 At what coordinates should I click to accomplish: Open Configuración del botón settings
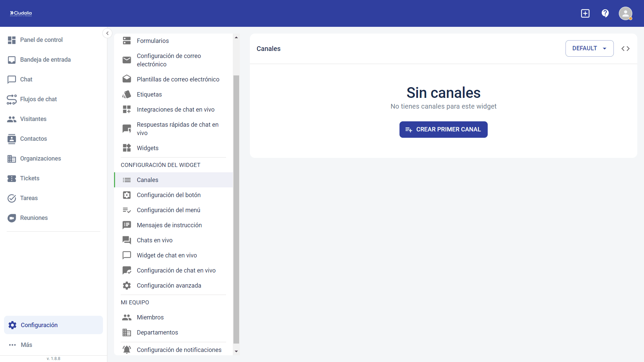click(x=168, y=195)
